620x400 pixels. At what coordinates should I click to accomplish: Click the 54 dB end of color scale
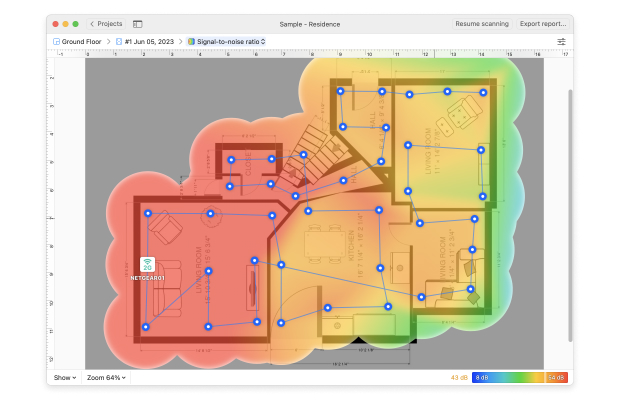coord(556,377)
